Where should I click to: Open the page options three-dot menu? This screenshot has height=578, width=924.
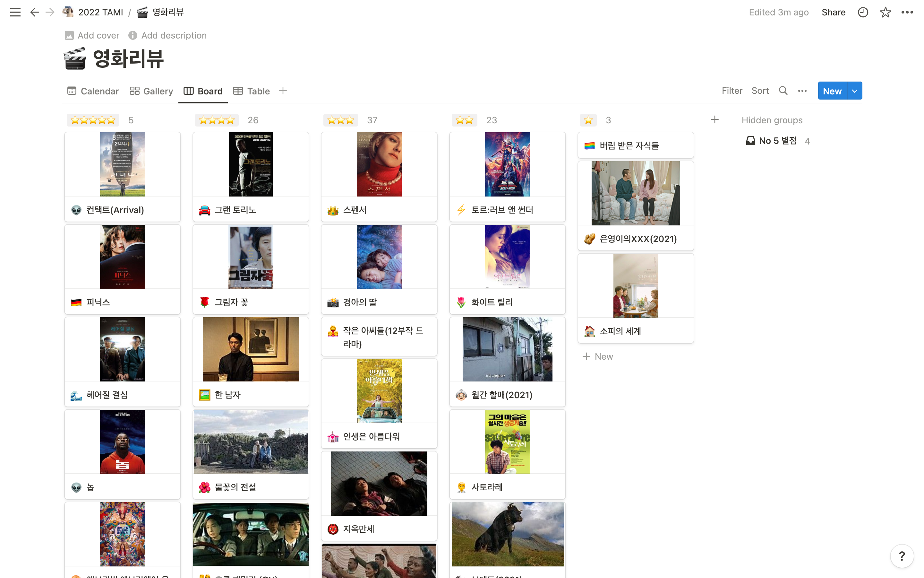907,12
